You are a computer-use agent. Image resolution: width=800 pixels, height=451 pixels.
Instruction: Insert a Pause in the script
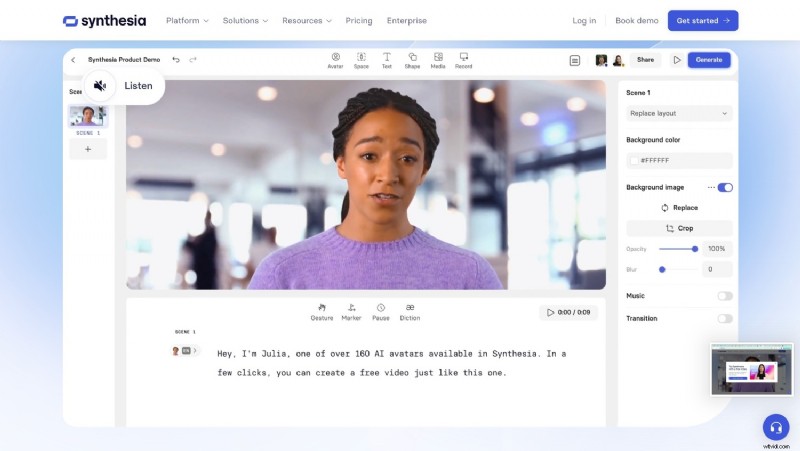381,312
